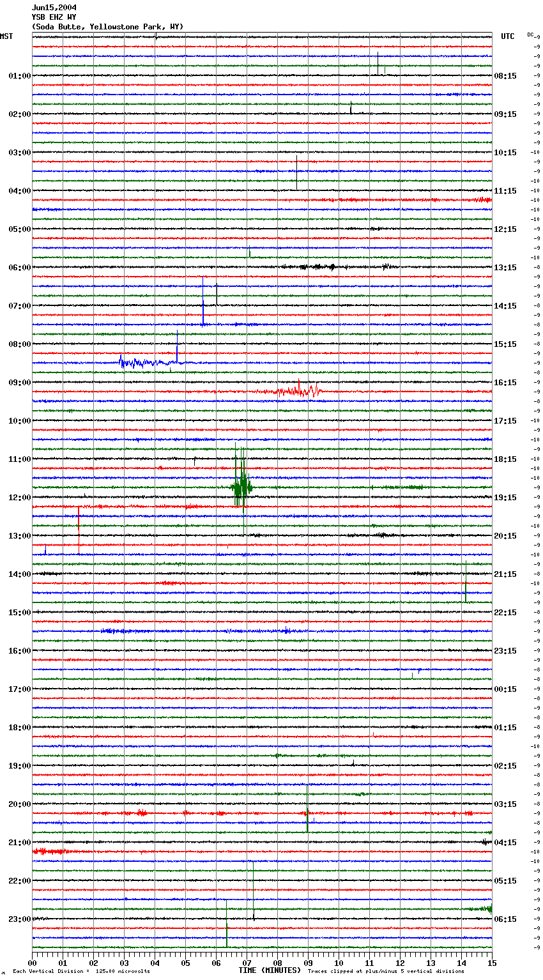Screen dimensions: 543x980
Task: Select the 07:00 MST row label
Action: pos(20,306)
